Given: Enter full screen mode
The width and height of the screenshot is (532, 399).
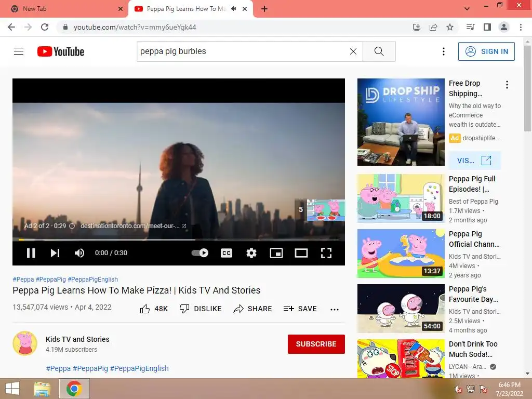Looking at the screenshot, I should tap(326, 253).
